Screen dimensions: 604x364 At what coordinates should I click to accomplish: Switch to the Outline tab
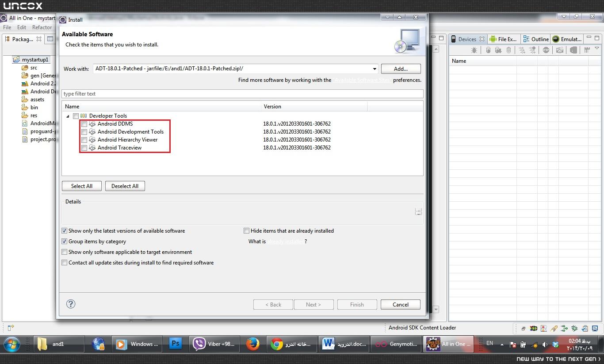click(x=535, y=39)
